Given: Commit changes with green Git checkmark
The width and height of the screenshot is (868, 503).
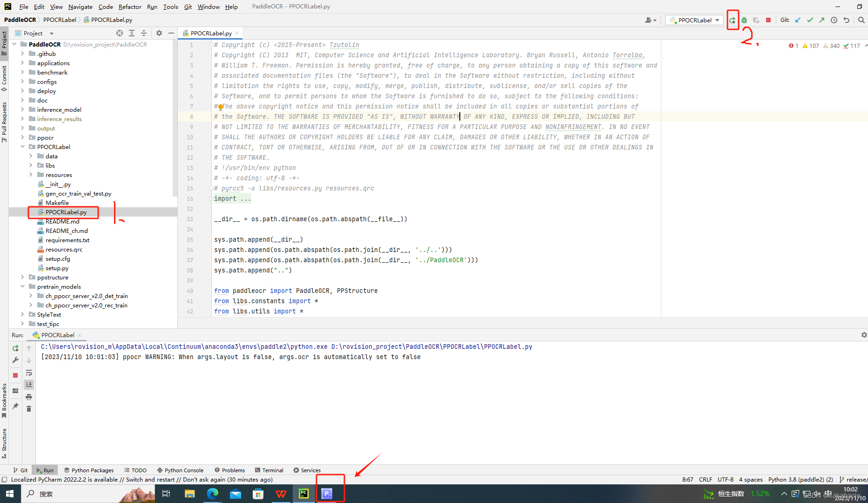Looking at the screenshot, I should tap(810, 20).
